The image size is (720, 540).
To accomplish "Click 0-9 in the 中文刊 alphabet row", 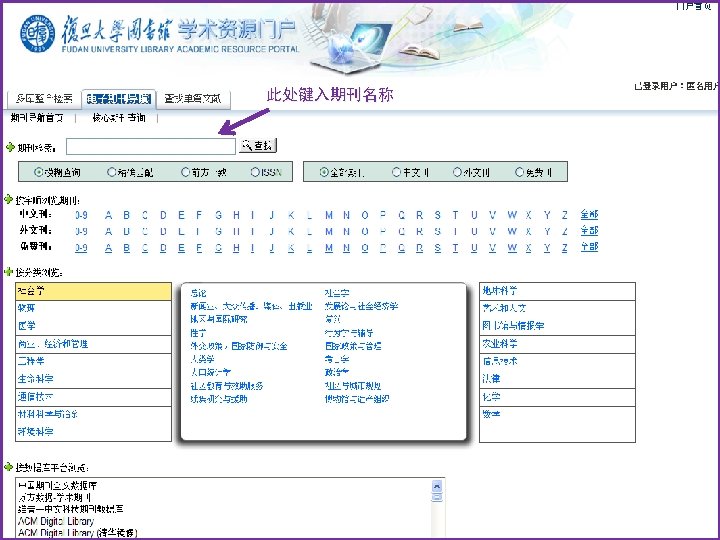I will 81,215.
